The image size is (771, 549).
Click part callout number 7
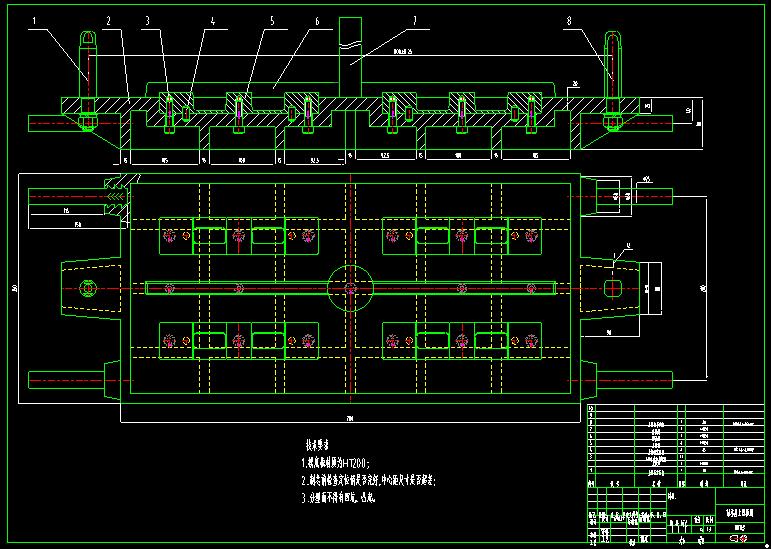(415, 21)
